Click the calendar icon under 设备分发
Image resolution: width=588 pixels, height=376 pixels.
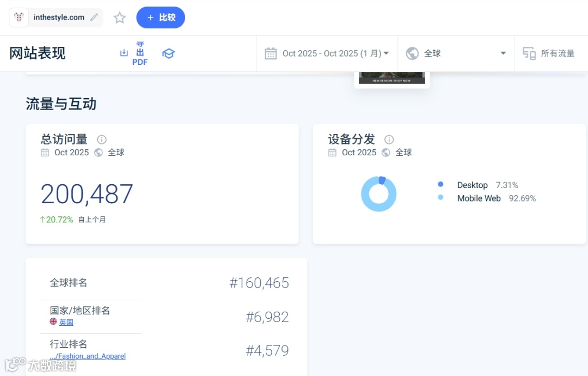coord(332,153)
